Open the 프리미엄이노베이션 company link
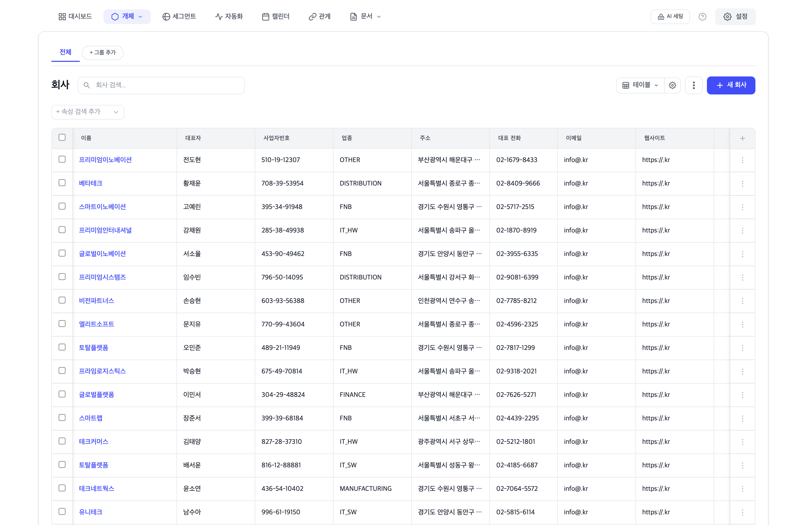Viewport: 812px width, 525px height. [106, 159]
